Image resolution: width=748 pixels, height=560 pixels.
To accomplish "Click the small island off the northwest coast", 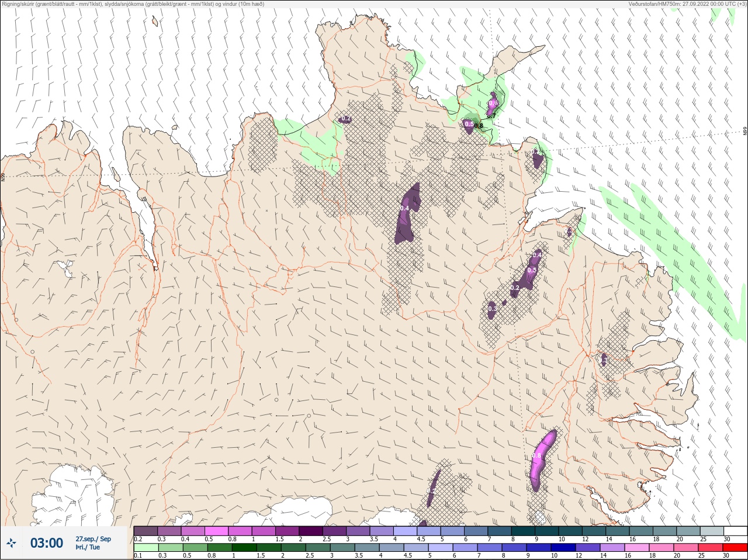I will (155, 22).
